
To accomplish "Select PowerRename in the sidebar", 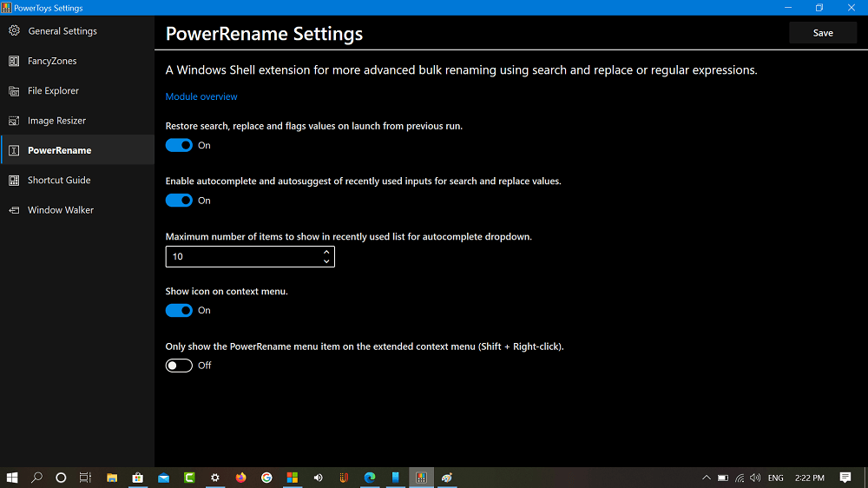I will [x=77, y=151].
